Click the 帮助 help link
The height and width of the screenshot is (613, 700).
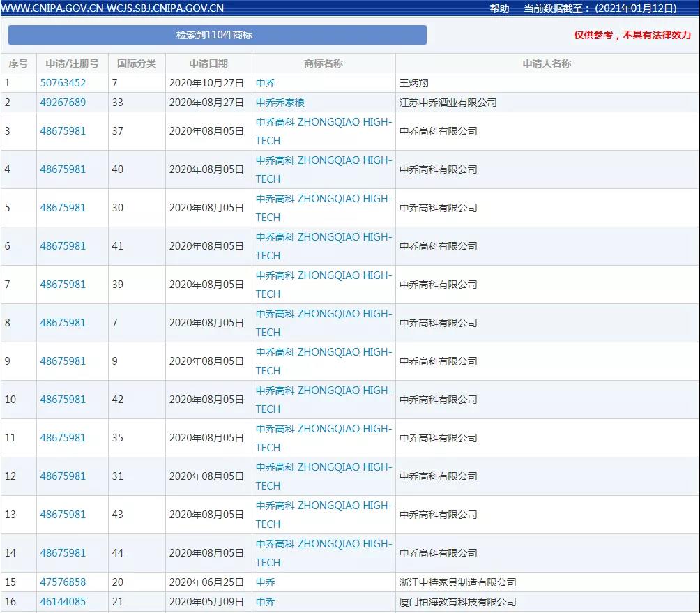pos(499,8)
